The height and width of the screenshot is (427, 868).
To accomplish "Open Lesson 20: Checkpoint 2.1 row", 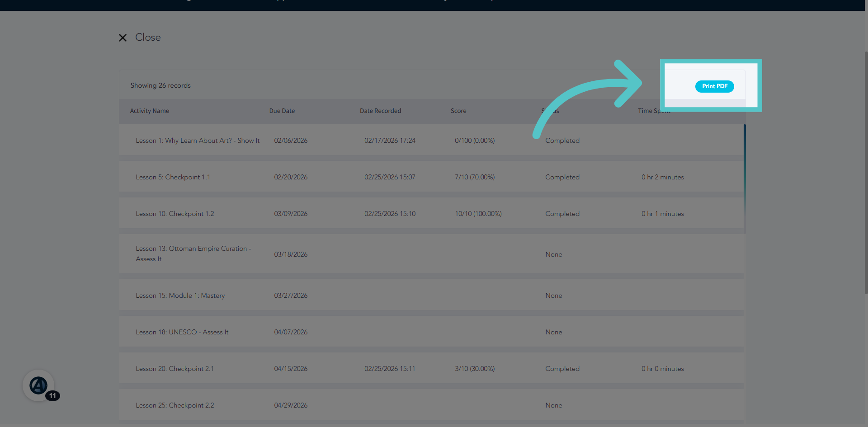I will 431,369.
